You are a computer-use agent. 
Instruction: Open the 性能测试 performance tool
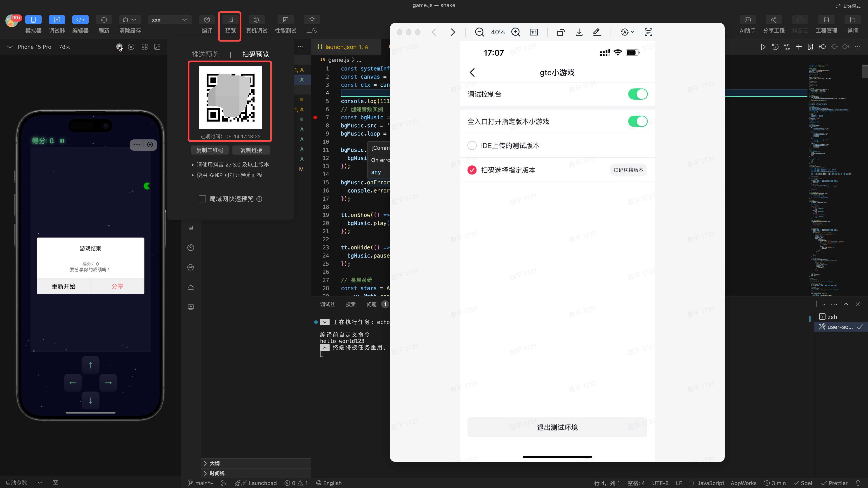285,20
